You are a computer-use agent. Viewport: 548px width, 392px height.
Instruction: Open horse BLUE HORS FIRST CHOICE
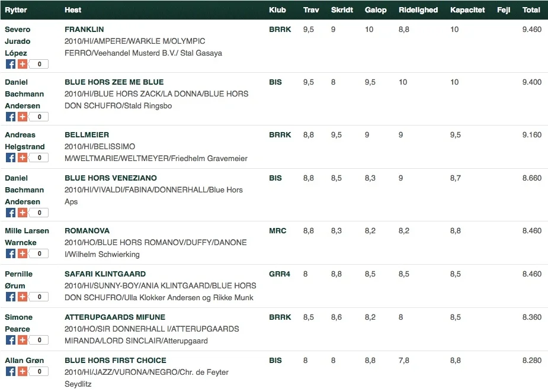tap(116, 360)
